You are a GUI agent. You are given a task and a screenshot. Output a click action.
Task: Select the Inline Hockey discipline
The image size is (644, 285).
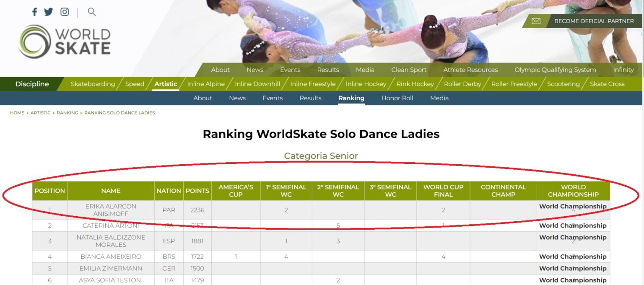[366, 84]
